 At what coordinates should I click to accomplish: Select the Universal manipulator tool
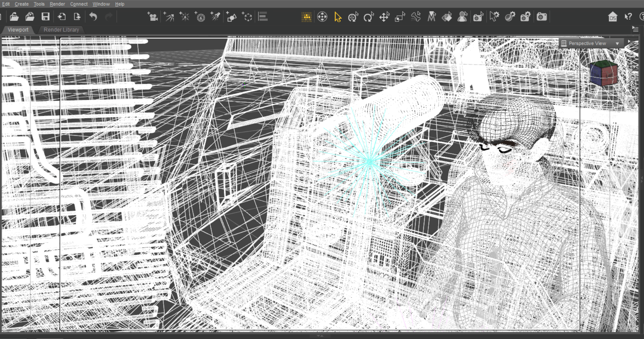click(322, 17)
